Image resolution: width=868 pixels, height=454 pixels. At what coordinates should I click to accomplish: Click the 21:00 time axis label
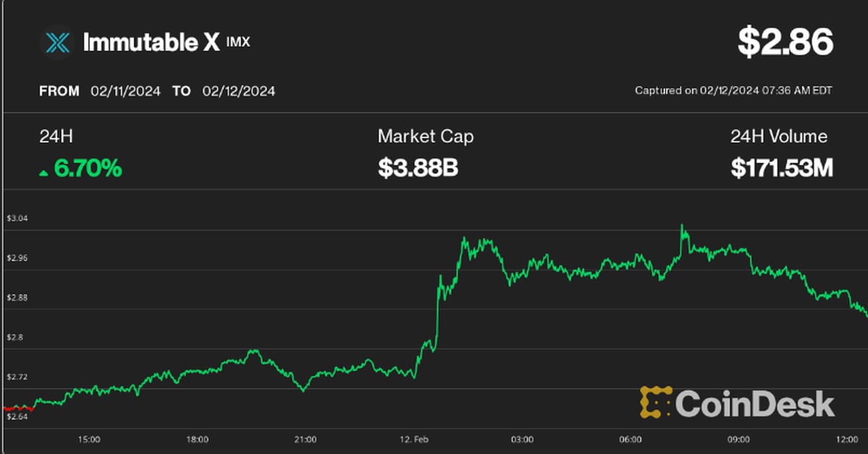coord(305,439)
